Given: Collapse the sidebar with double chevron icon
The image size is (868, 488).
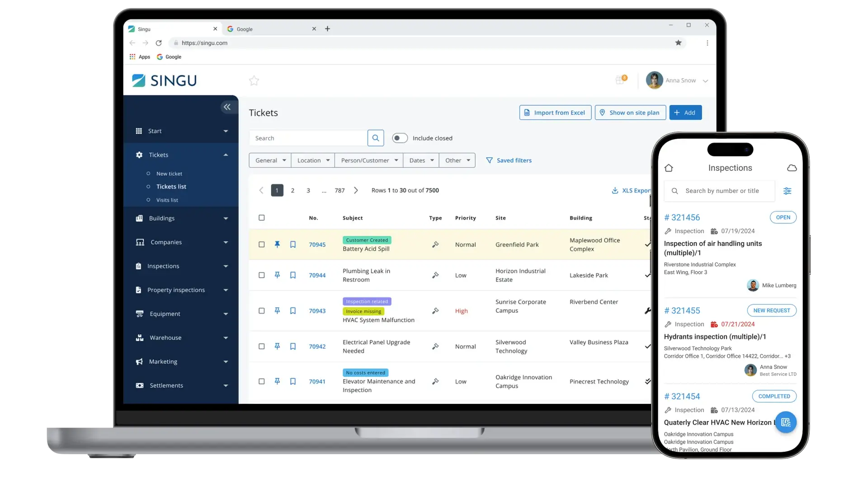Looking at the screenshot, I should point(227,107).
